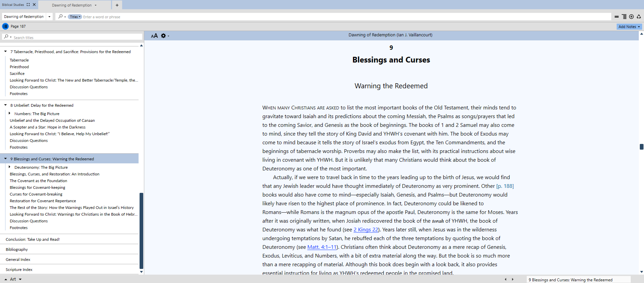Open chapter 7 Discussion Questions

[29, 87]
